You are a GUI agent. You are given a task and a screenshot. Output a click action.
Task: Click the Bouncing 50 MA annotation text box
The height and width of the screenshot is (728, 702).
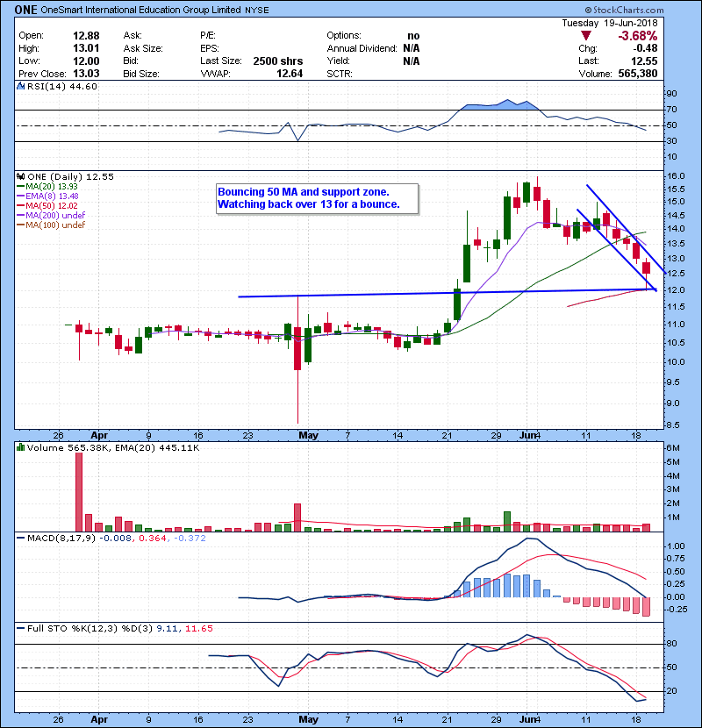click(318, 198)
